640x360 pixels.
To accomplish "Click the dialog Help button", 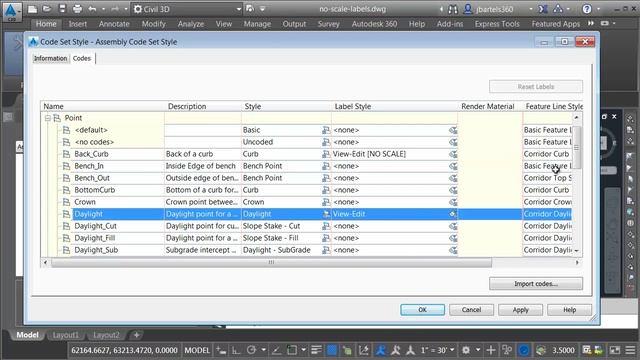I will (x=569, y=310).
